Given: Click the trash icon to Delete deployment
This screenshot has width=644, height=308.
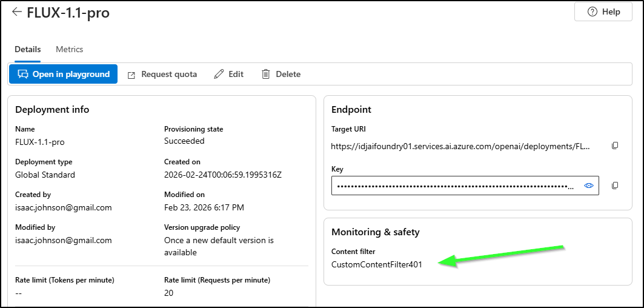Looking at the screenshot, I should click(x=265, y=74).
